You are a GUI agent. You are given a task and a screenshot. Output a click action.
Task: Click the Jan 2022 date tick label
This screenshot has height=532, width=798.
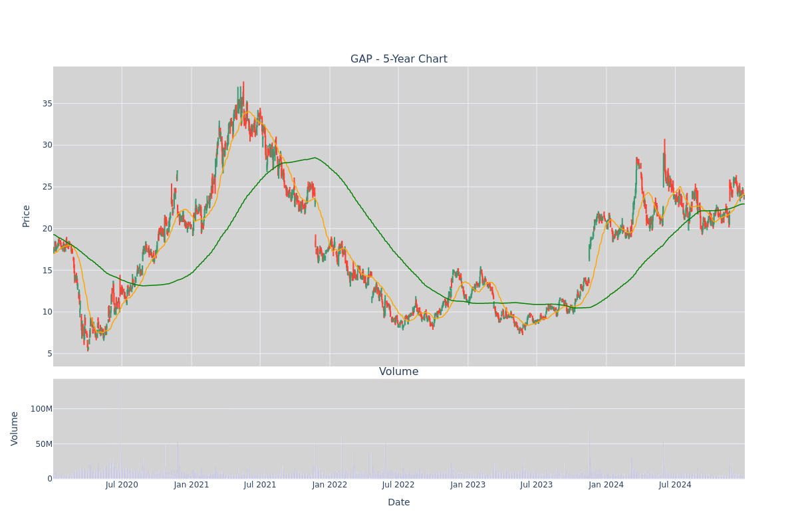coord(330,485)
